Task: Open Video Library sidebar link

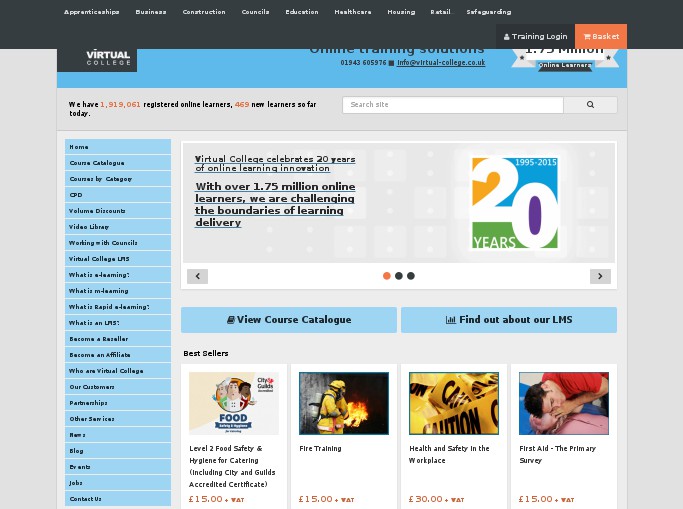Action: [x=118, y=227]
